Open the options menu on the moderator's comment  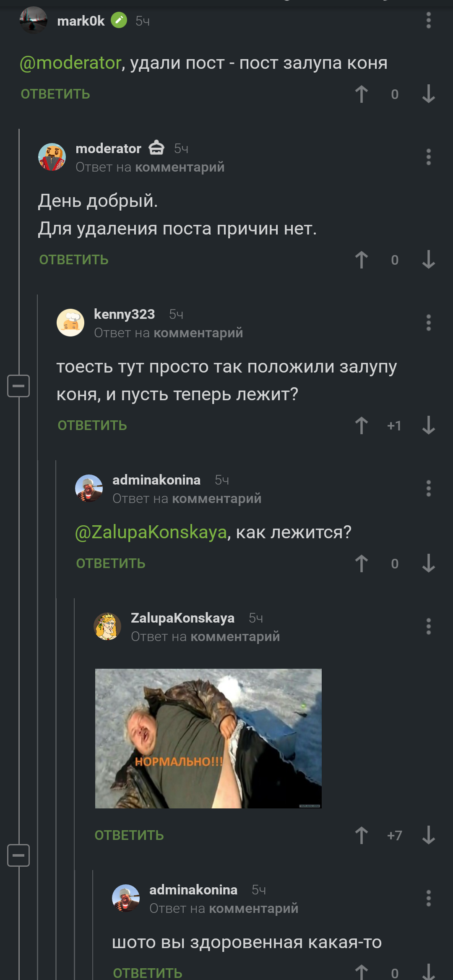pos(428,157)
